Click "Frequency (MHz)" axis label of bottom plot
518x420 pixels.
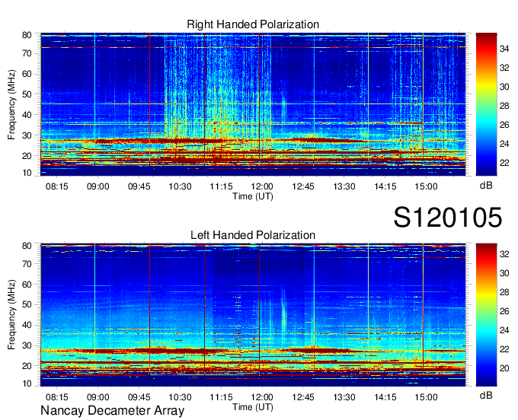(11, 315)
